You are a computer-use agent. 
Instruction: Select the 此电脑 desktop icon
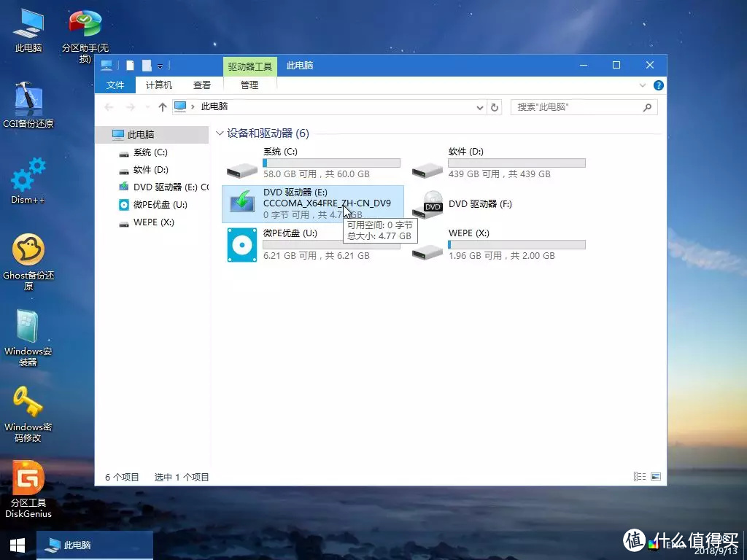click(x=28, y=22)
